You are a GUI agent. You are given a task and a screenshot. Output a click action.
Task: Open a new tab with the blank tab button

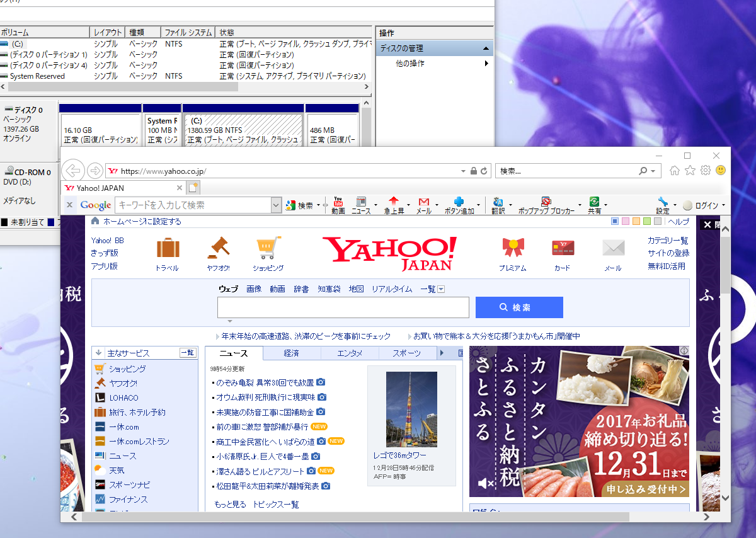coord(193,188)
